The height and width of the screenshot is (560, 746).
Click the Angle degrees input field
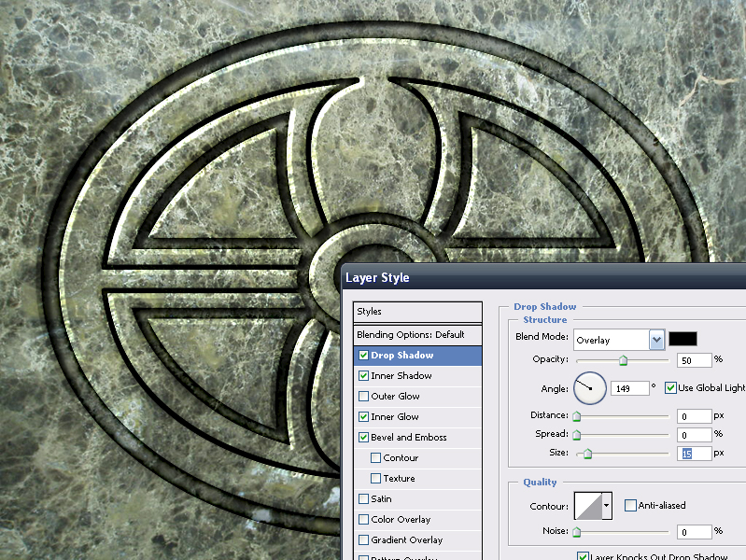coord(629,387)
